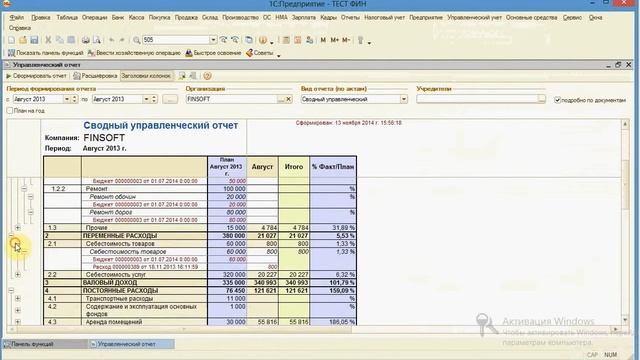Open the Управленческий учет menu

coord(474,18)
